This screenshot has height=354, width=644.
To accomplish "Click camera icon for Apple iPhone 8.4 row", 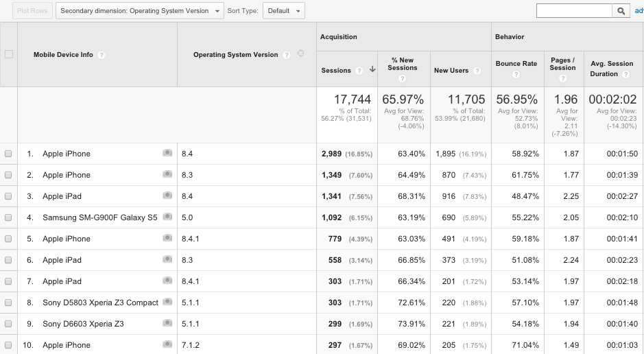I will 167,153.
